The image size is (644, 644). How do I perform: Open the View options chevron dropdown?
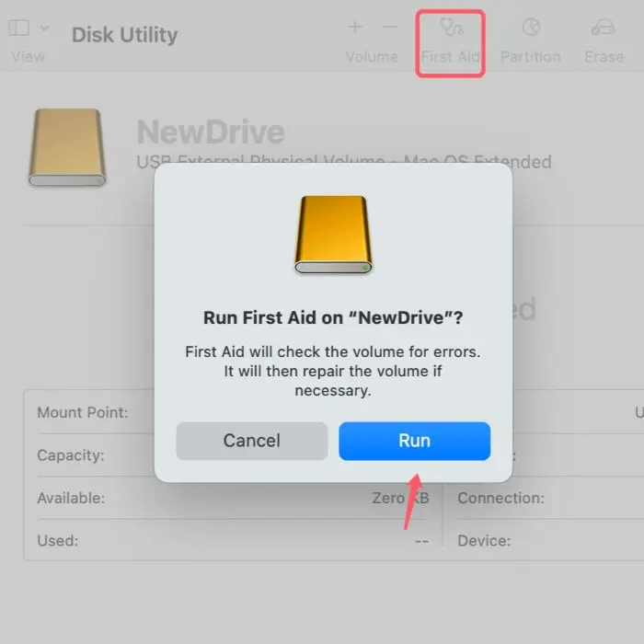click(x=45, y=29)
